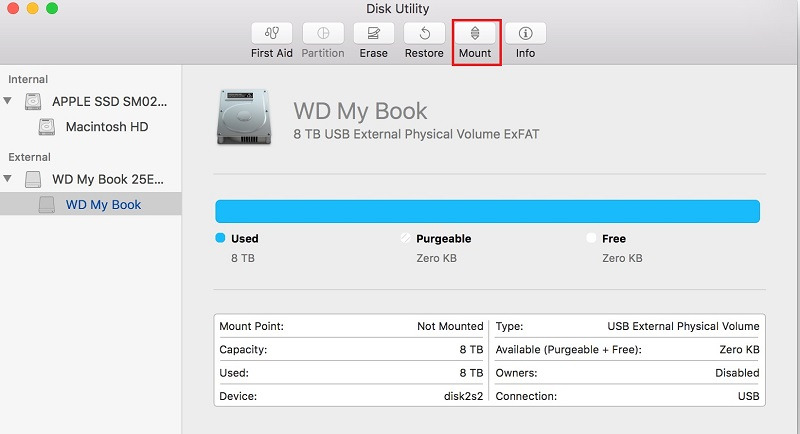Click the "Mount Point:" label
This screenshot has width=800, height=434.
point(252,326)
